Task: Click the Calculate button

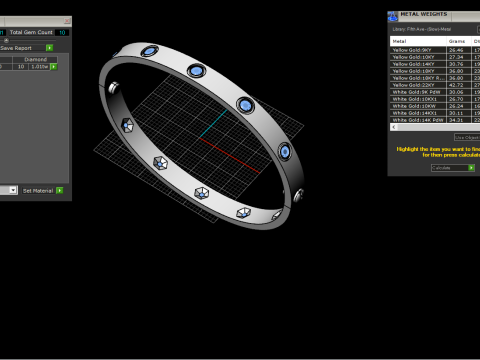Action: (x=453, y=168)
